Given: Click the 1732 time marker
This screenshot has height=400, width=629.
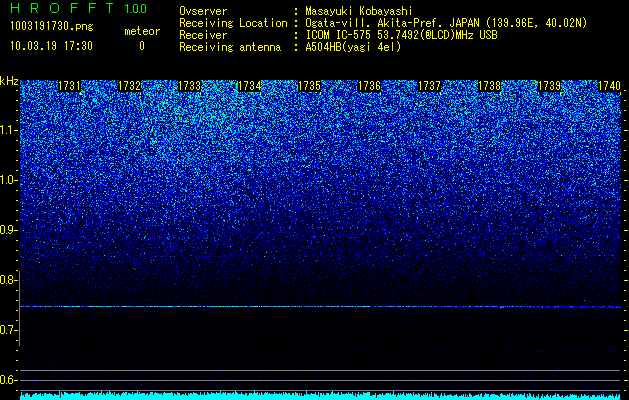Looking at the screenshot, I should click(x=130, y=86).
